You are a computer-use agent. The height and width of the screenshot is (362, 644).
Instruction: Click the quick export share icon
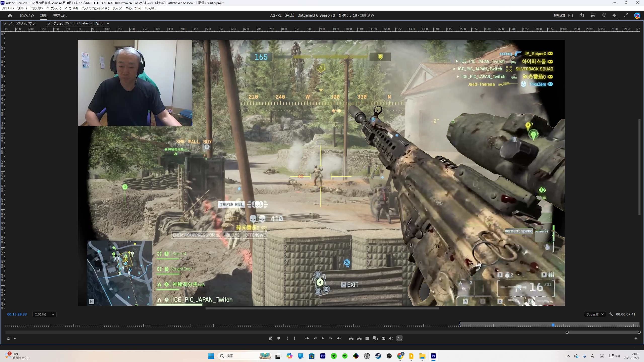(x=582, y=16)
